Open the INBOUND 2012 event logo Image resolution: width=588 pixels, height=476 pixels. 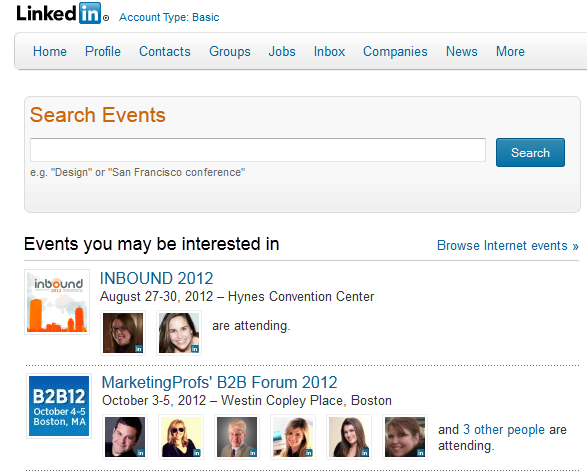pyautogui.click(x=57, y=302)
